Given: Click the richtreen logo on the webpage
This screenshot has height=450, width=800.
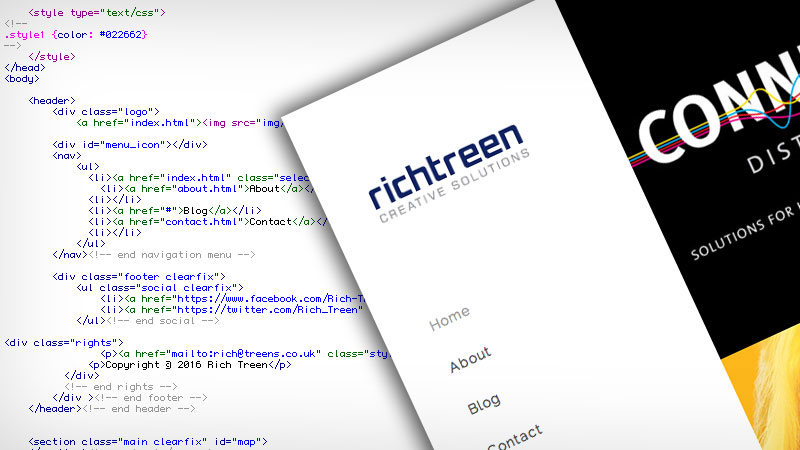Looking at the screenshot, I should [445, 163].
